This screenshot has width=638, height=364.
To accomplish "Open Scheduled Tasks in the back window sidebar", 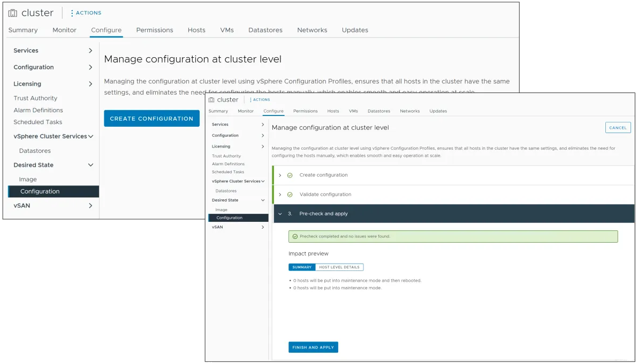I will click(x=38, y=122).
